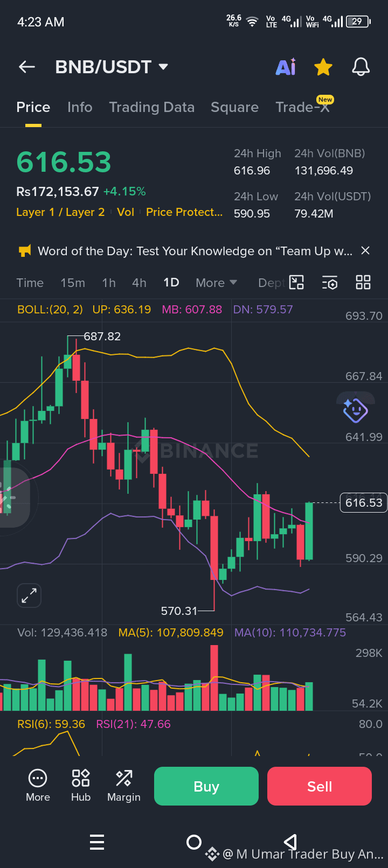Tap the UP: 636.19 Bollinger value

coord(122,310)
